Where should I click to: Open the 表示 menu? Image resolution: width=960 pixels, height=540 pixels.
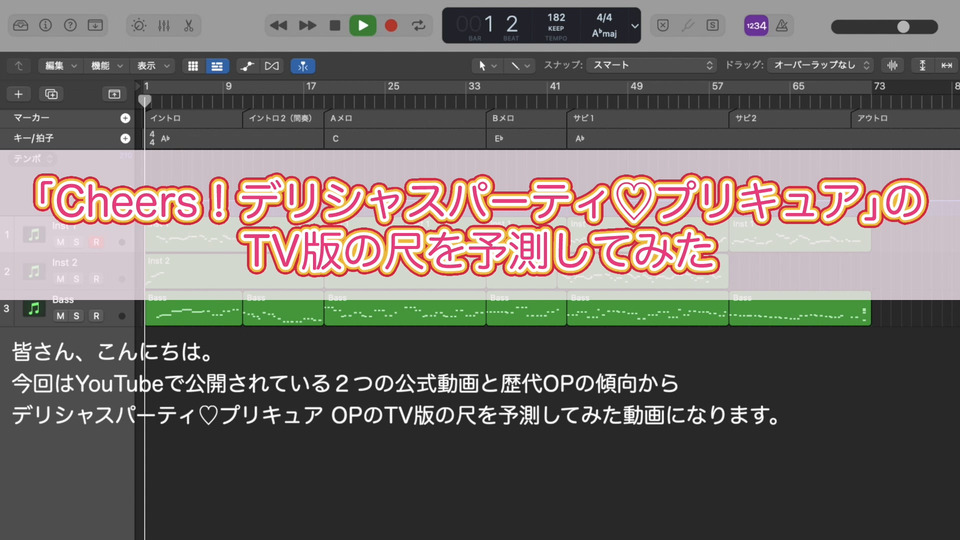(x=152, y=66)
